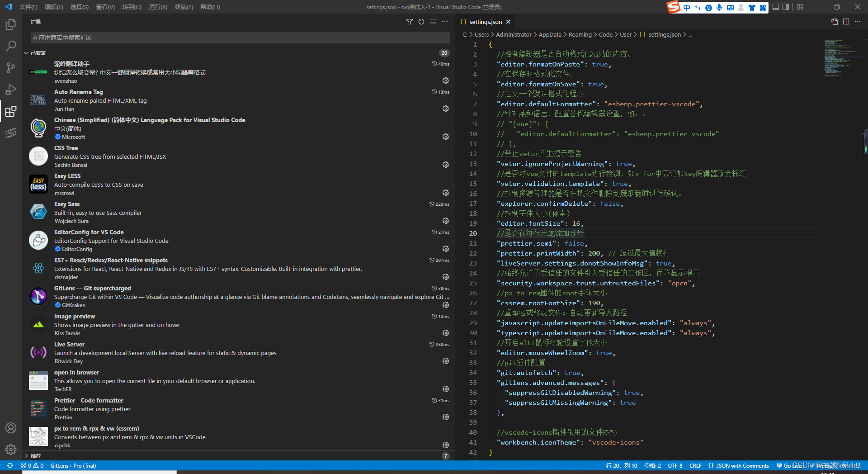Open the Manage gear in activity bar

(x=11, y=450)
